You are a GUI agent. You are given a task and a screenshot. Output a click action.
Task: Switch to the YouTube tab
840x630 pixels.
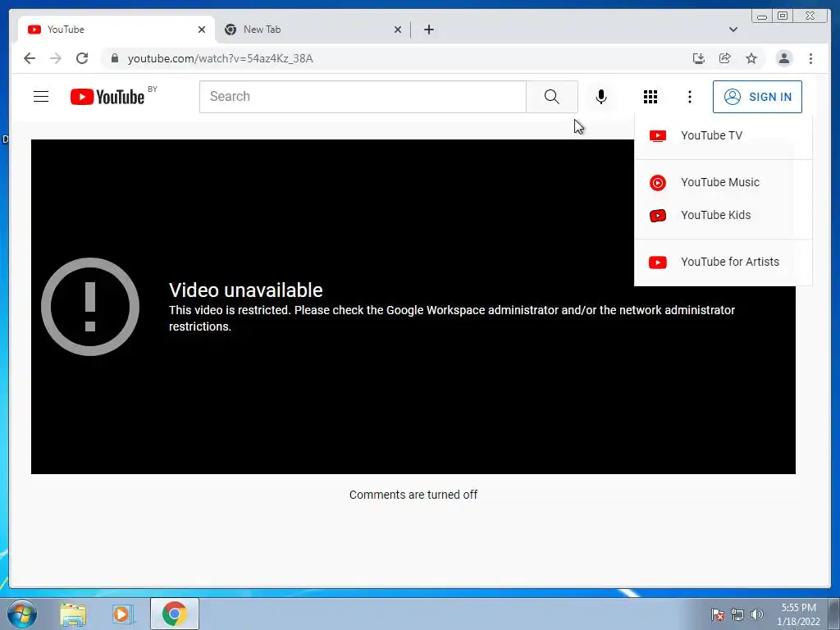pos(116,30)
